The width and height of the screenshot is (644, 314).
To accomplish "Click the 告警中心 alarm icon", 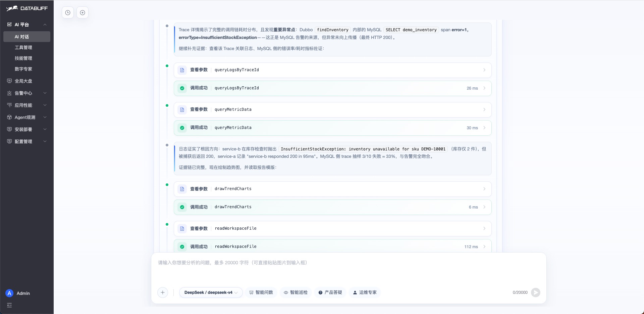I will pyautogui.click(x=9, y=93).
